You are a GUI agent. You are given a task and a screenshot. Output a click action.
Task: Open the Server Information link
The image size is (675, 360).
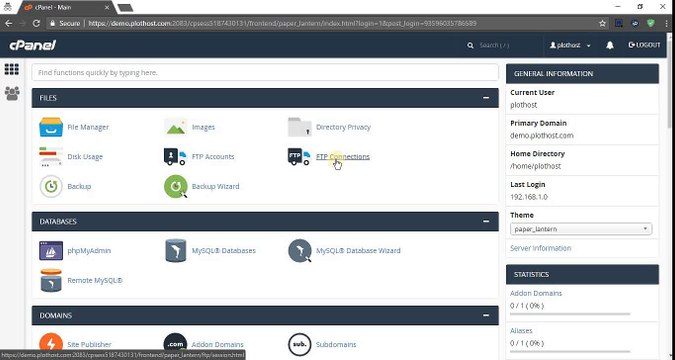tap(541, 248)
